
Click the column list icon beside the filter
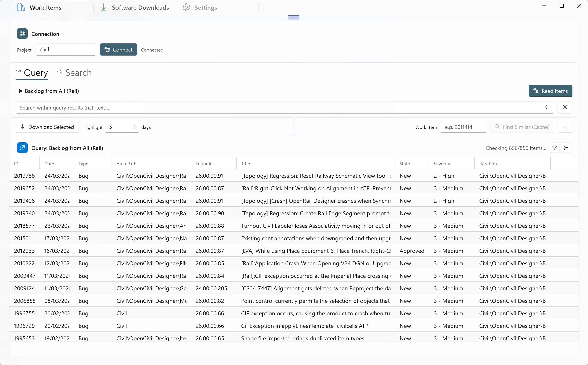566,148
